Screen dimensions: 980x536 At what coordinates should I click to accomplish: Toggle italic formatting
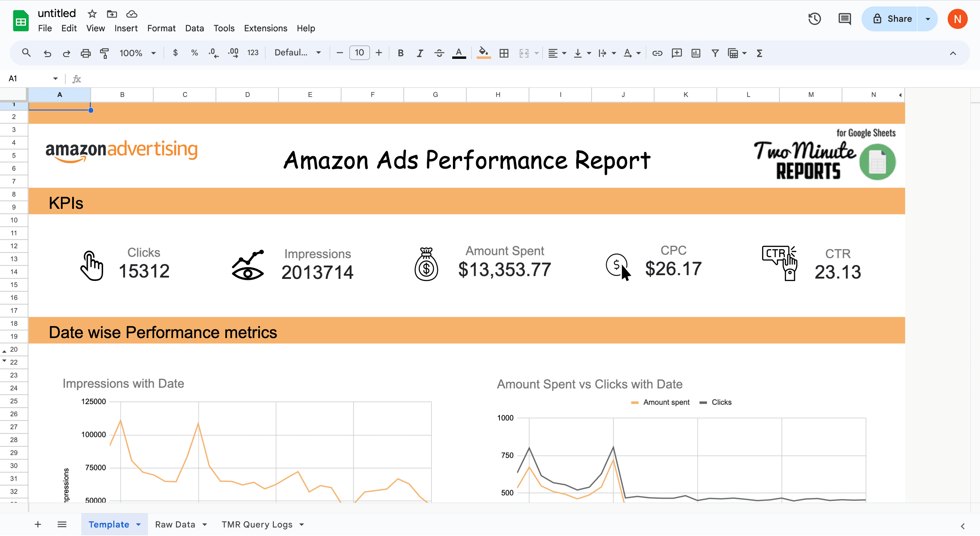pyautogui.click(x=420, y=53)
